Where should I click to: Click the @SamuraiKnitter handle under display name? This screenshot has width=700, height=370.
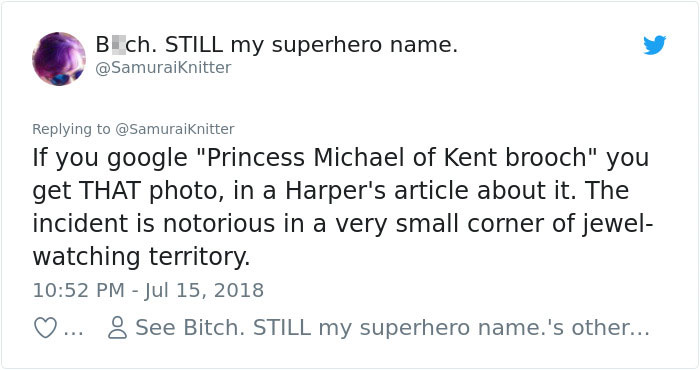[163, 67]
